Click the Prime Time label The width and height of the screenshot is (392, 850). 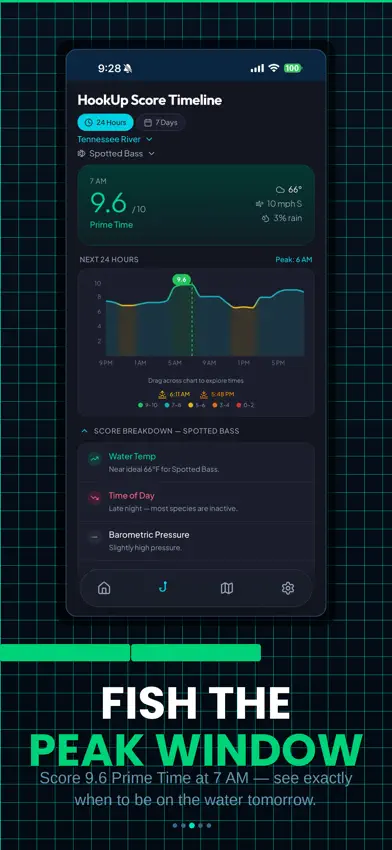pyautogui.click(x=111, y=225)
